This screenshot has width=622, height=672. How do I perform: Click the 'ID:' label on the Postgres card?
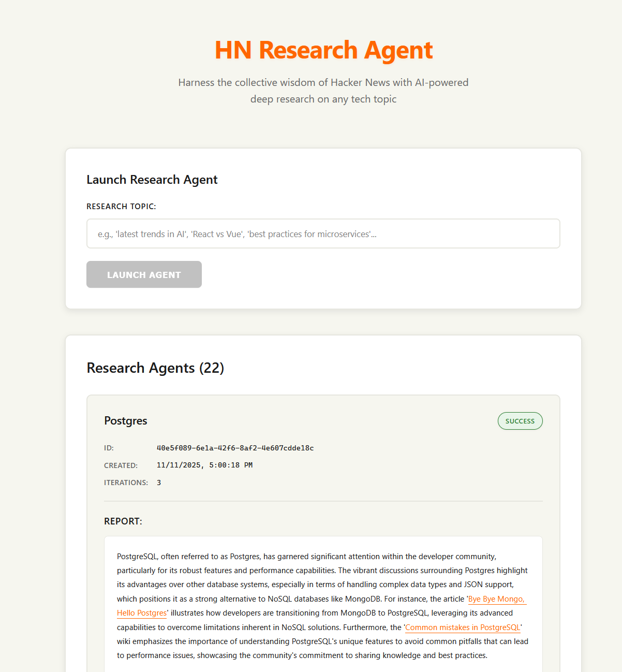(108, 448)
